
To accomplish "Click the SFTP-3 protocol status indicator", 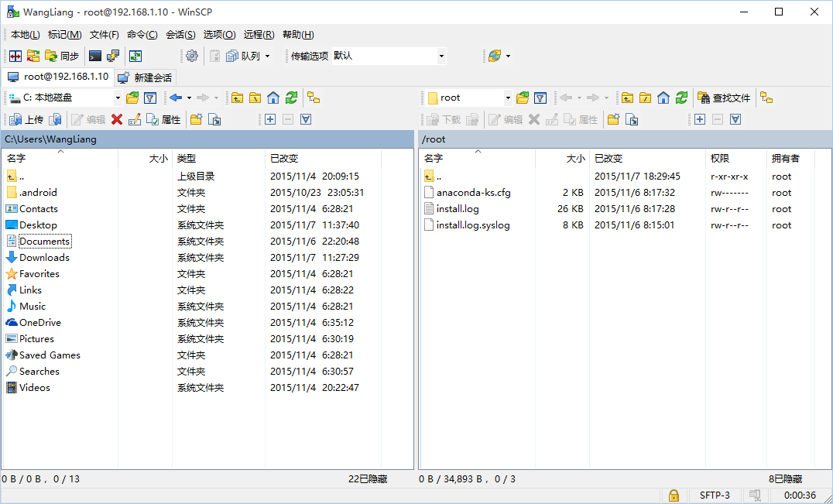I will 714,495.
